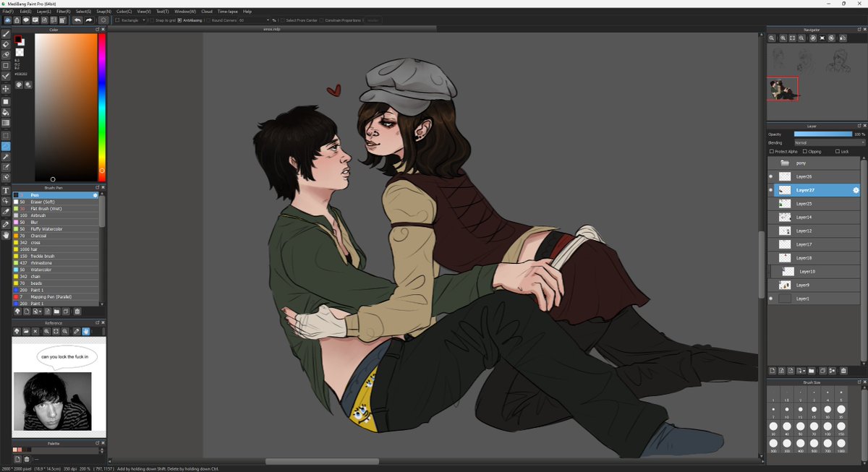Open the Layer menu

coord(43,12)
